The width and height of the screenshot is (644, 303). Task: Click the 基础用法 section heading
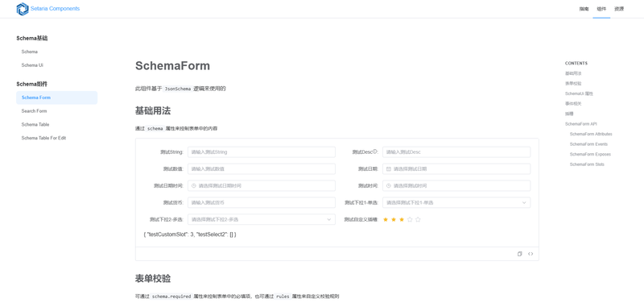(153, 110)
